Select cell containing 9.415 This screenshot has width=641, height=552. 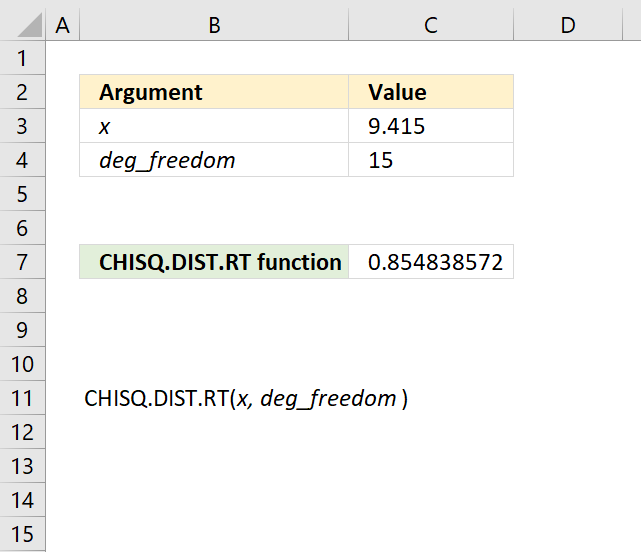431,126
